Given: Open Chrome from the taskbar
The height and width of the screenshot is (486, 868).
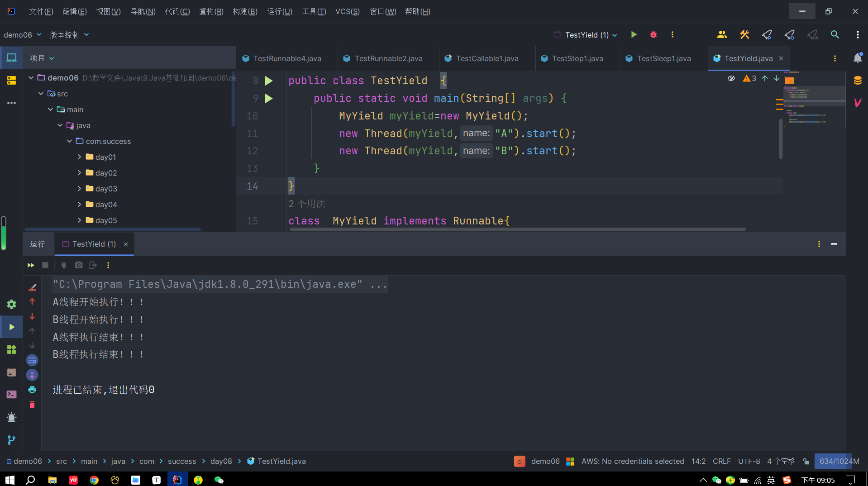Looking at the screenshot, I should 94,480.
